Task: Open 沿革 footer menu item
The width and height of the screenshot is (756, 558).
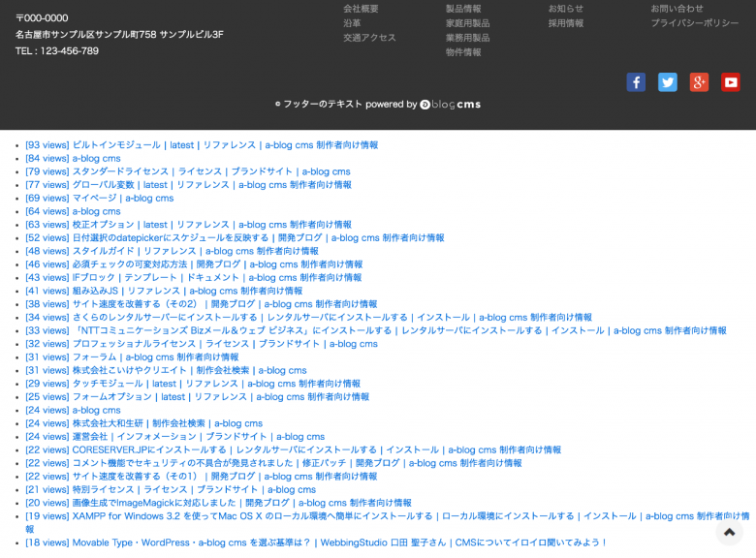Action: coord(352,23)
